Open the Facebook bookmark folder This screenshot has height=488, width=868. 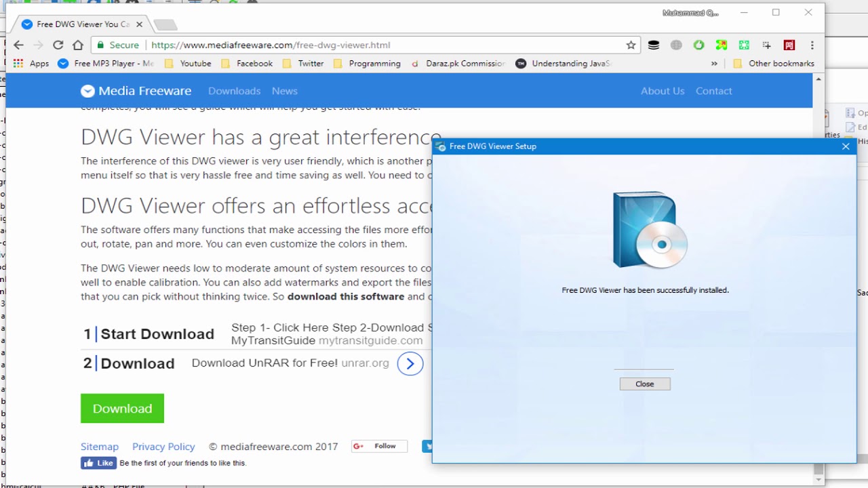pos(248,63)
